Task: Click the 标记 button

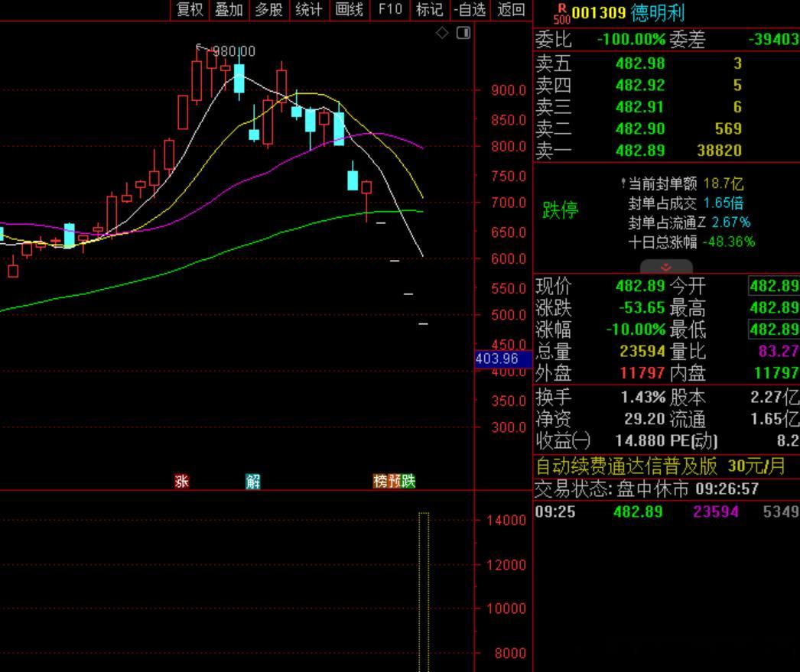Action: pos(429,10)
